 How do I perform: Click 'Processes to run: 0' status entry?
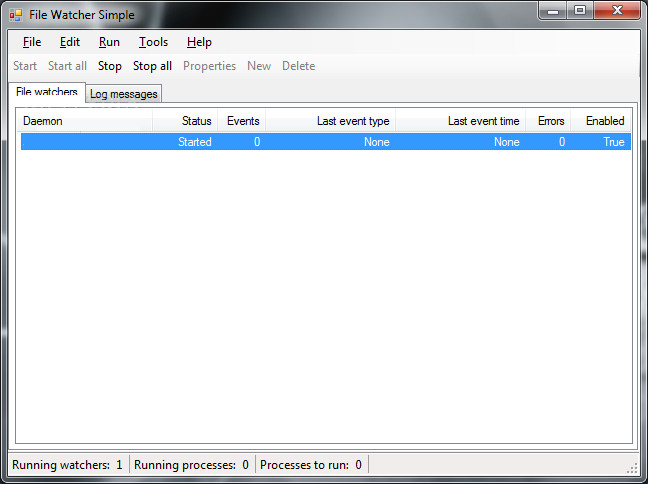click(x=311, y=465)
